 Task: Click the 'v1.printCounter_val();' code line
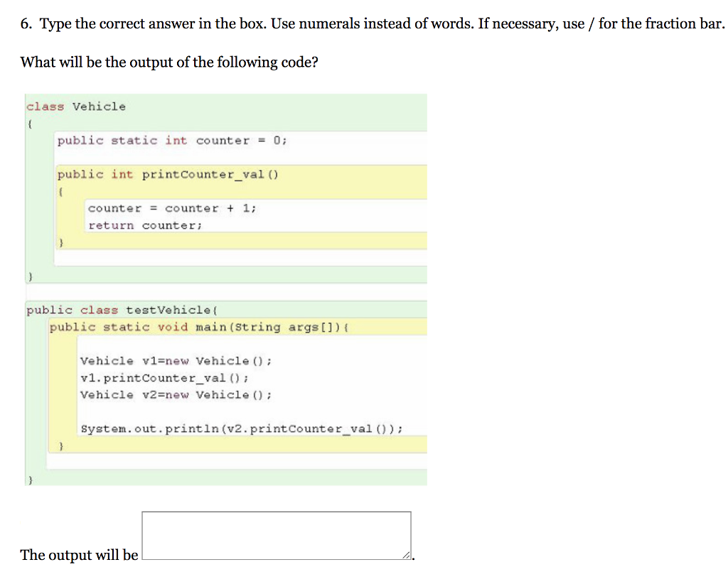click(x=164, y=379)
